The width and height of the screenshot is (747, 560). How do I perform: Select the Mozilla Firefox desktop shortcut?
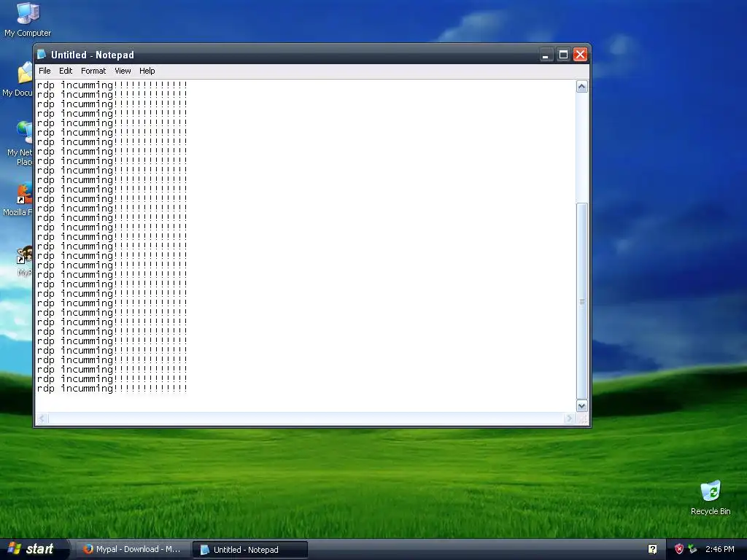[18, 199]
